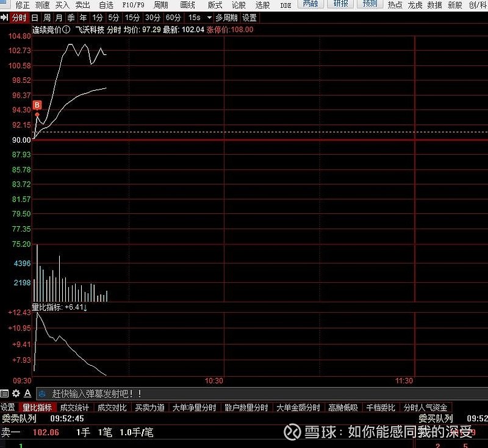Select the 千档委比 indicator tab
488x448 pixels.
click(x=381, y=407)
